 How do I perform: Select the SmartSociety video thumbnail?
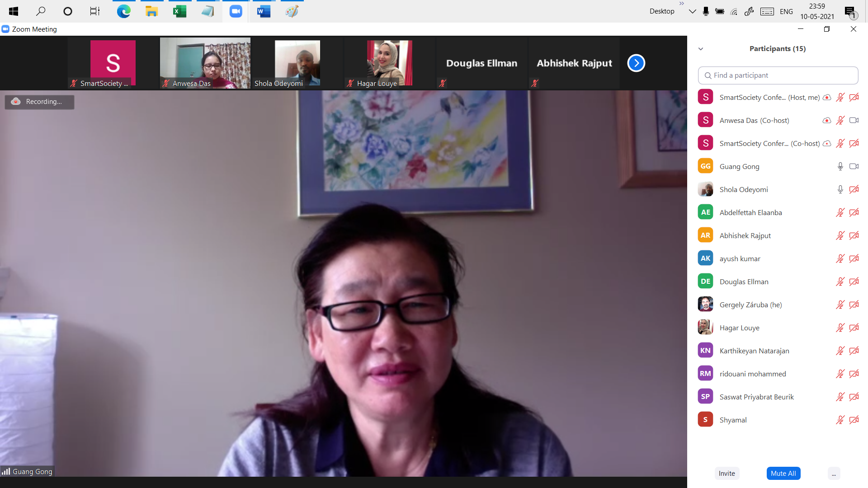pos(113,63)
